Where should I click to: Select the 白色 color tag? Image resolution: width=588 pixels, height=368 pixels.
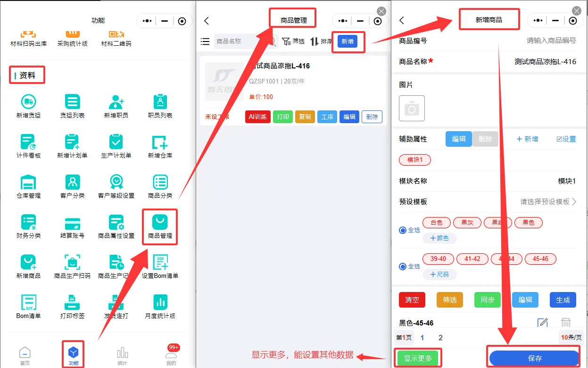(436, 223)
